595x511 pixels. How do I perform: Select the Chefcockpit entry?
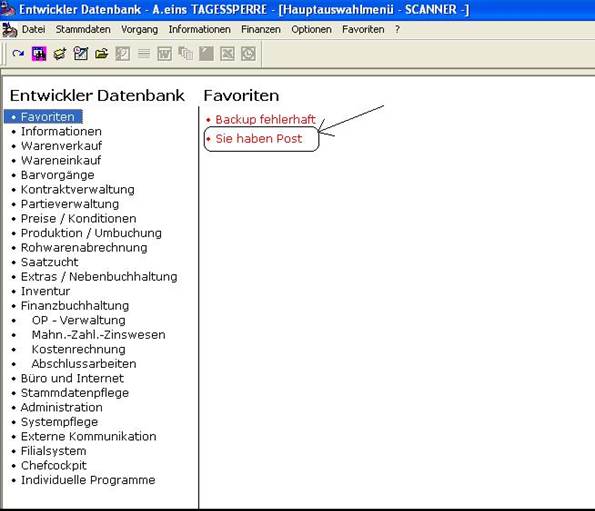pos(54,465)
